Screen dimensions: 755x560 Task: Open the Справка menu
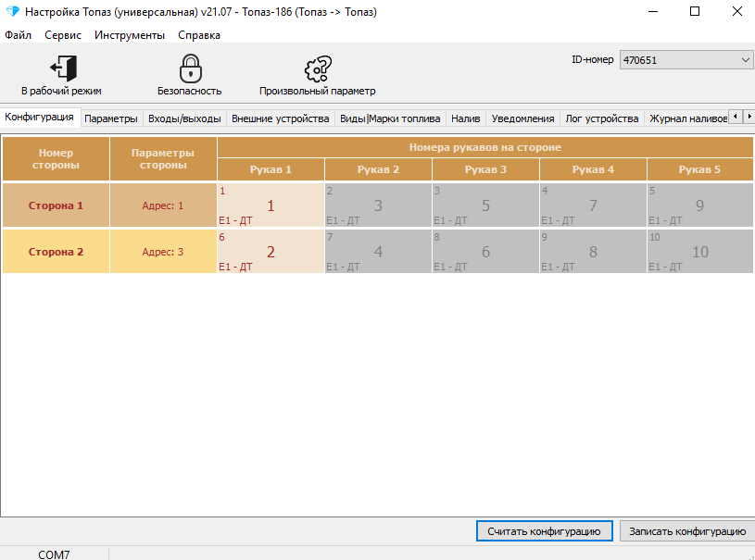pyautogui.click(x=199, y=35)
